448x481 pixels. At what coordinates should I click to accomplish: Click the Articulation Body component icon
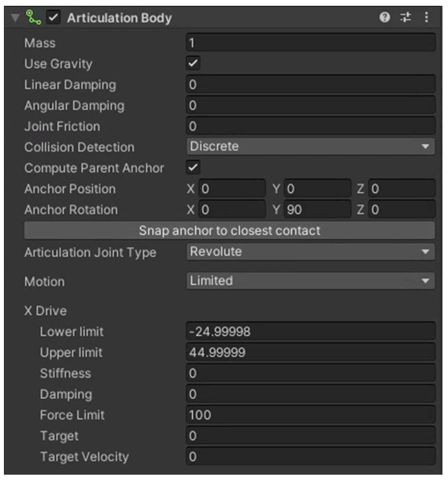33,17
